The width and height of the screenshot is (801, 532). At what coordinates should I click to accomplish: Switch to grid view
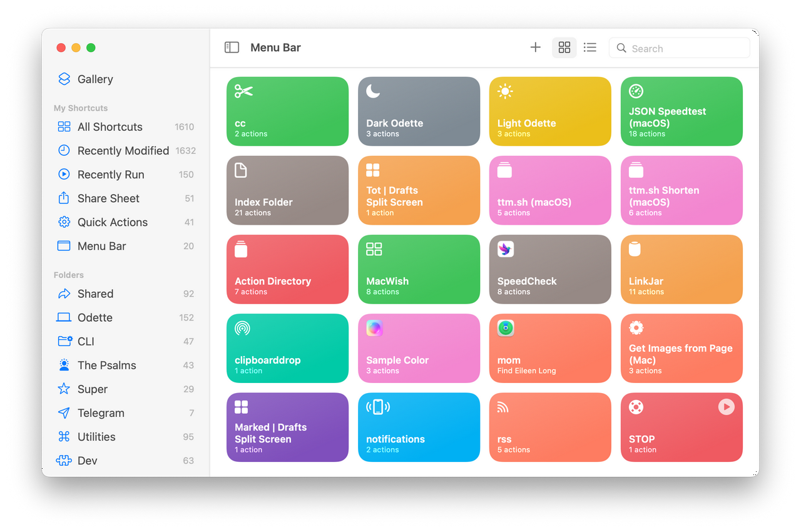564,48
